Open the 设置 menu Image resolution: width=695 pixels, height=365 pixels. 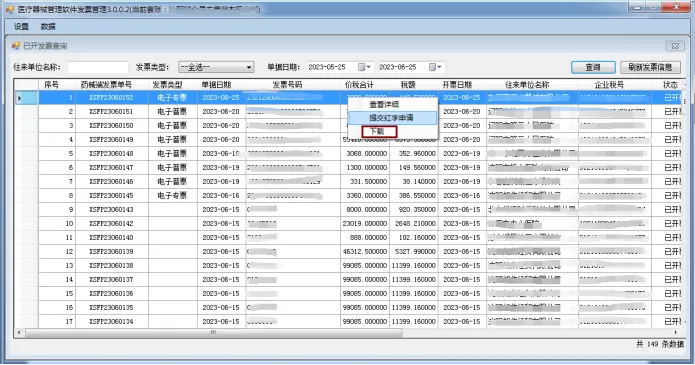pos(21,27)
